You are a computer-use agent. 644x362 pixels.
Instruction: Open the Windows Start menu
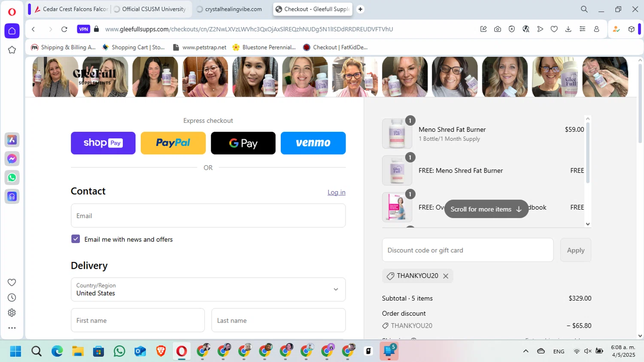point(15,351)
